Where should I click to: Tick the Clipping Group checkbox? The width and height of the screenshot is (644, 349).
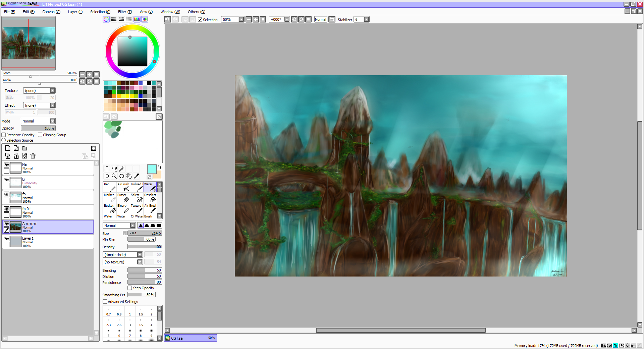point(40,135)
